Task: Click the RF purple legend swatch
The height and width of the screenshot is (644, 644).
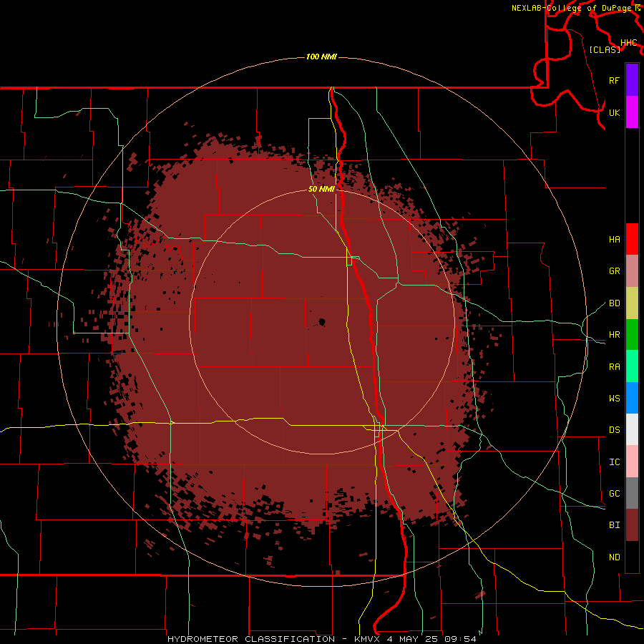Action: coord(632,80)
